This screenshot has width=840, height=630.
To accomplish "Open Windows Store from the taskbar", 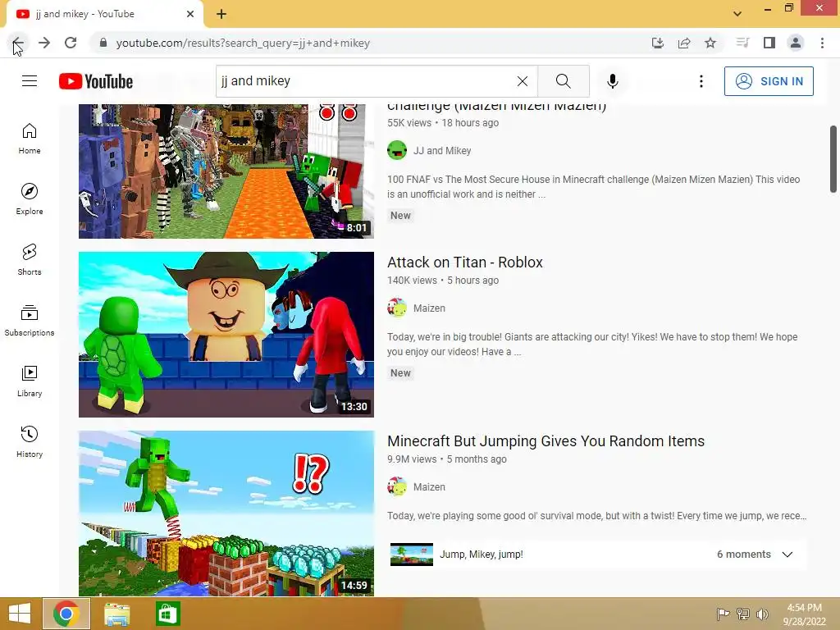I will click(x=167, y=614).
